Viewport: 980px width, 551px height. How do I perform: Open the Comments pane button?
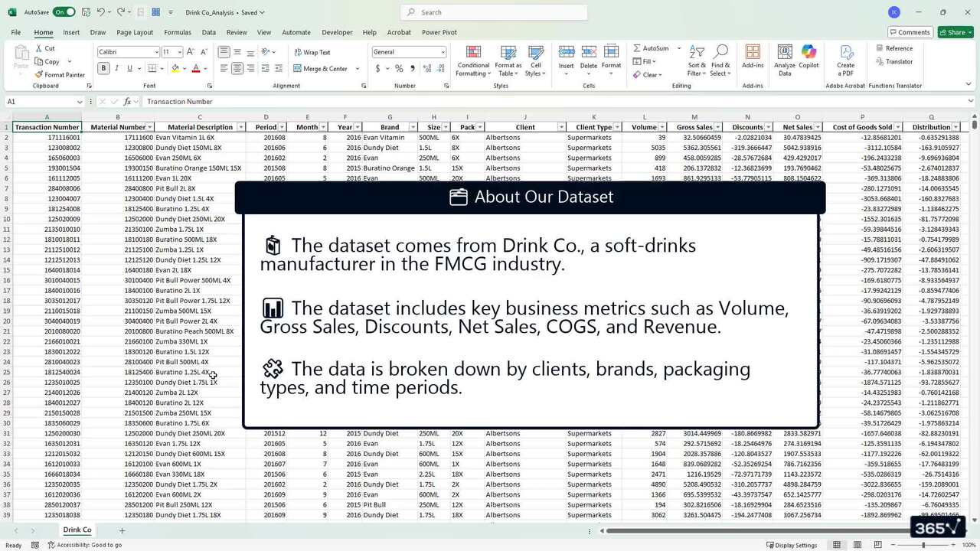[910, 32]
